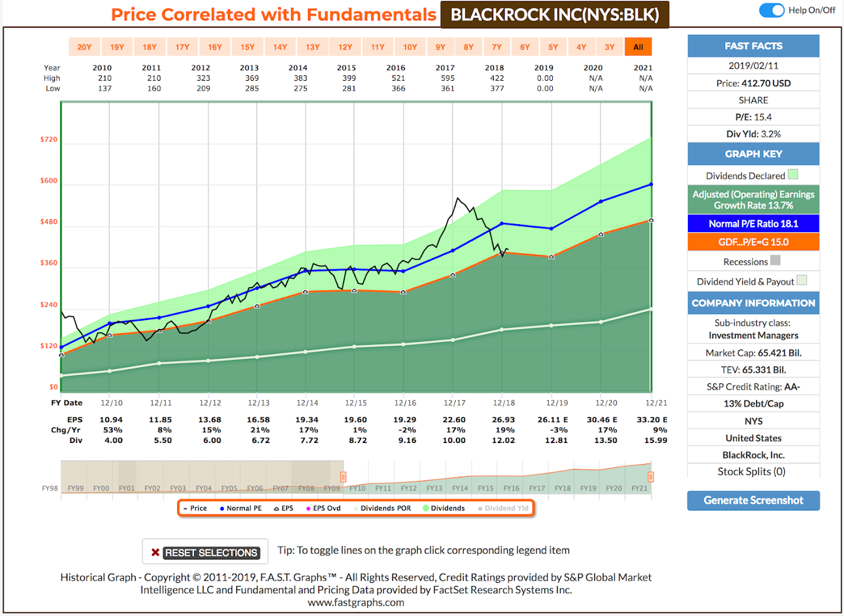This screenshot has height=616, width=844.
Task: Toggle the Help On/Off switch
Action: [772, 10]
